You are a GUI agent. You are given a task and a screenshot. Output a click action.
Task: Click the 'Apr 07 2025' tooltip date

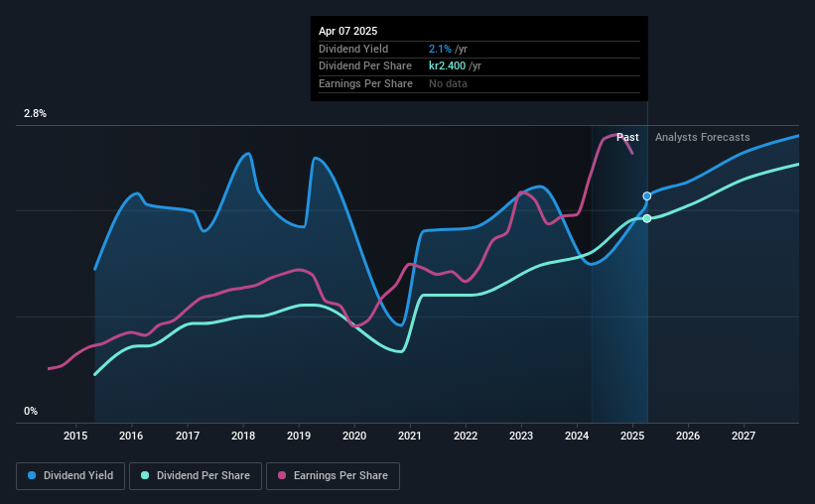(347, 31)
